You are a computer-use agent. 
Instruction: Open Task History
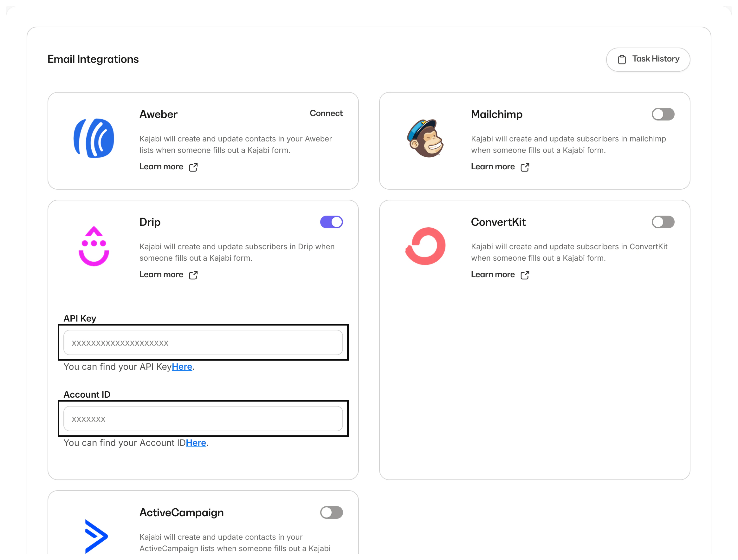(648, 59)
